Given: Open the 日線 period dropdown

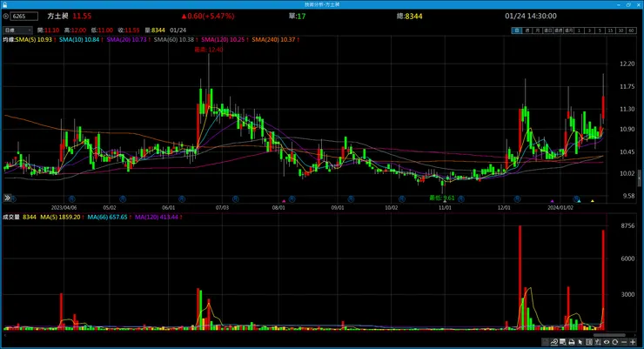Looking at the screenshot, I should coord(17,30).
